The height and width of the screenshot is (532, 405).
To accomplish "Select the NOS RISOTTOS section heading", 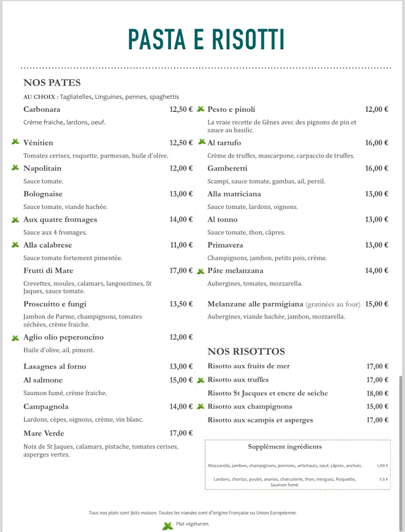I will pos(246,352).
